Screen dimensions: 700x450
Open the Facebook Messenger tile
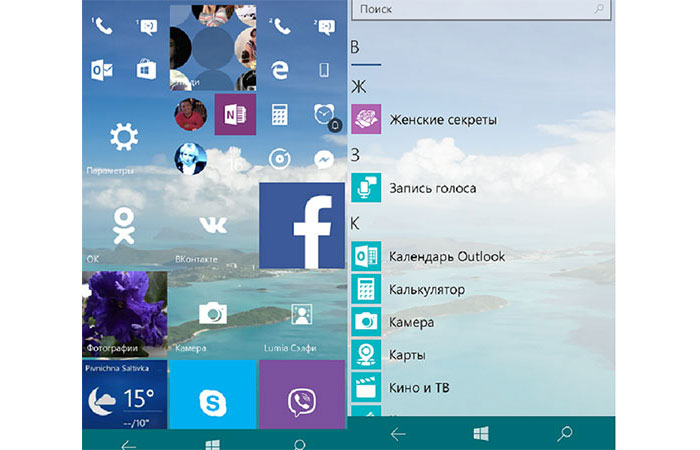pos(325,158)
